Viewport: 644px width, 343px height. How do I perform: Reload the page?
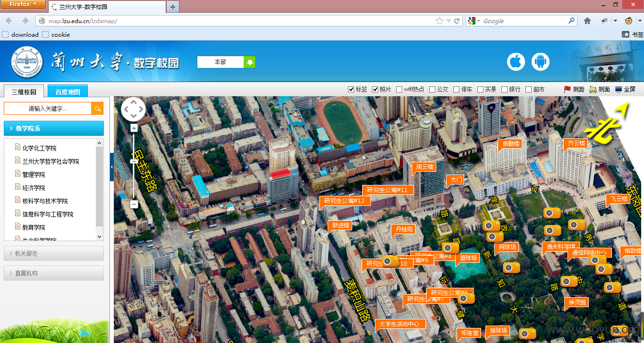click(x=457, y=21)
